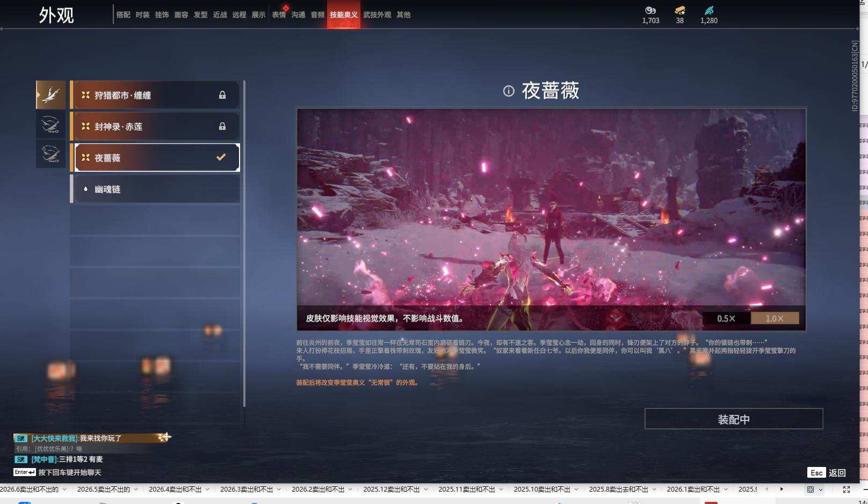The height and width of the screenshot is (504, 868).
Task: Select the 封神录·赤莲 skin
Action: tap(155, 126)
